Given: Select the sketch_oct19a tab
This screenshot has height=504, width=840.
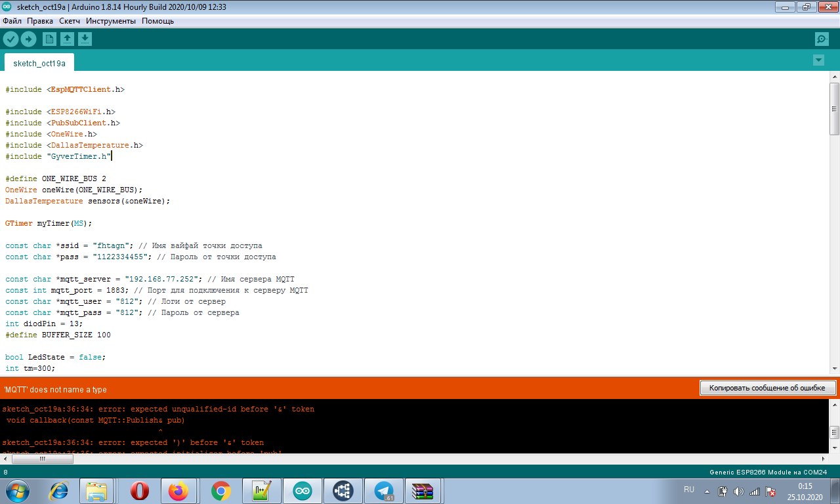Looking at the screenshot, I should (x=39, y=64).
